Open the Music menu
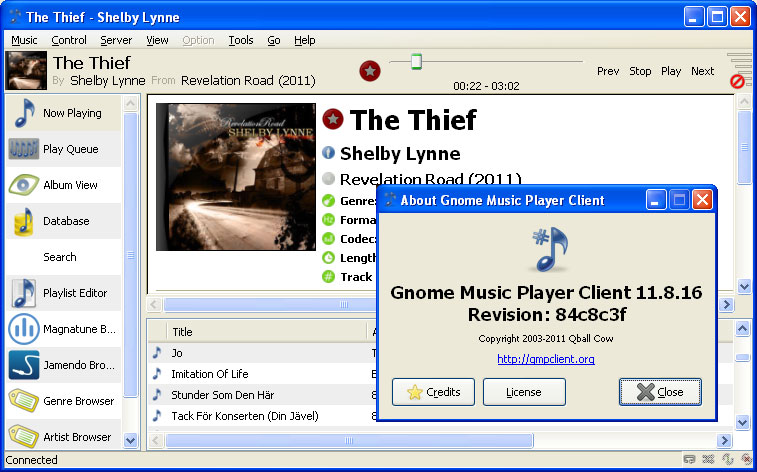The width and height of the screenshot is (757, 472). 24,40
